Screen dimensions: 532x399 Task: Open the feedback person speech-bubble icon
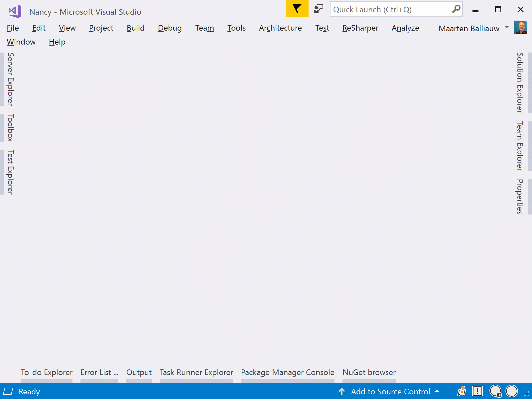pyautogui.click(x=318, y=9)
